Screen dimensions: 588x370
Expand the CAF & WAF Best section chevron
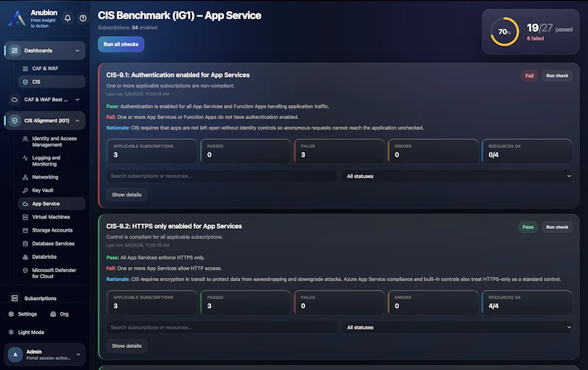click(77, 100)
